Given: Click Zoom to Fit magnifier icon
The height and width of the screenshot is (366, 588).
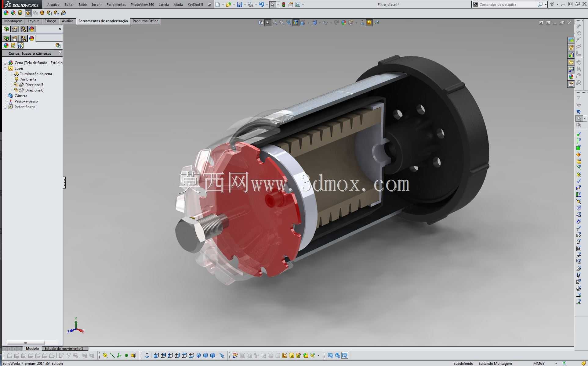Looking at the screenshot, I should point(275,23).
